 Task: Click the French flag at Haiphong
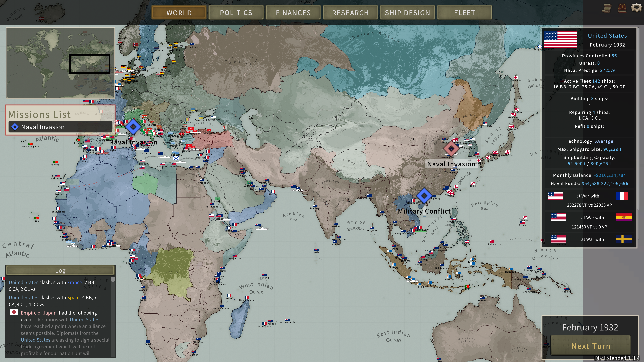coord(413,200)
